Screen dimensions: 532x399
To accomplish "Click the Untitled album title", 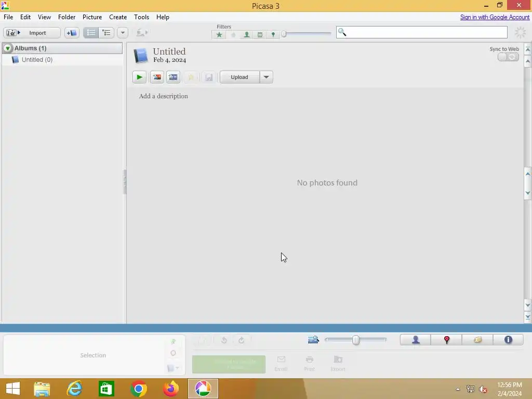I will [169, 51].
